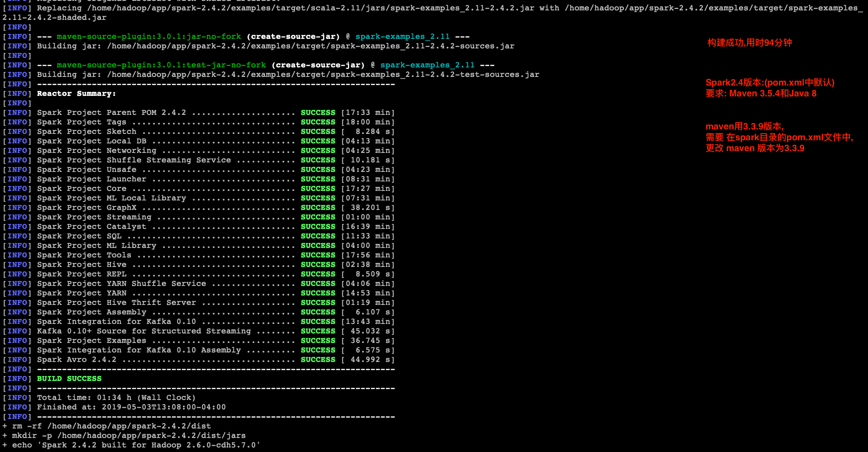Click the red '更改 maven 版本为3.3.9' note
868x452 pixels.
tap(755, 148)
